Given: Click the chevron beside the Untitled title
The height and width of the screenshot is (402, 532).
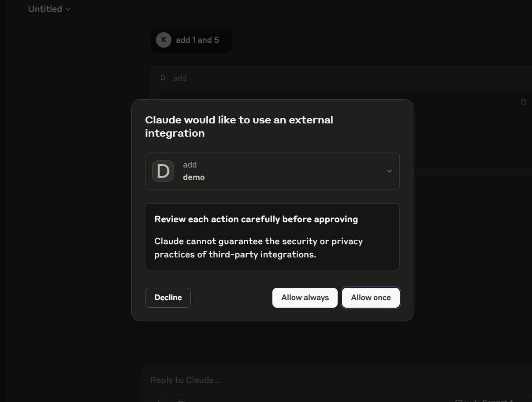Looking at the screenshot, I should click(x=68, y=9).
